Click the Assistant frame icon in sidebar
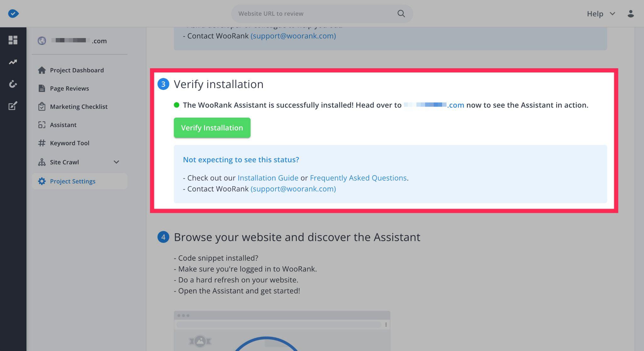644x351 pixels. pos(42,125)
